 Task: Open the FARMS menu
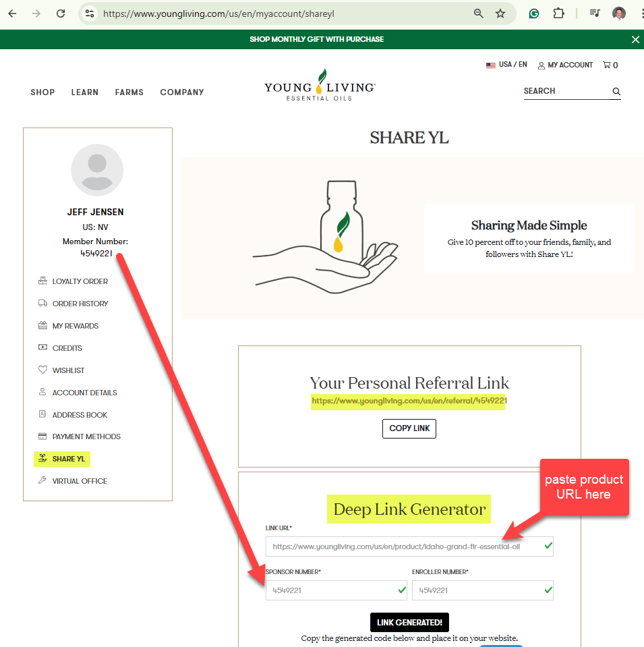129,92
